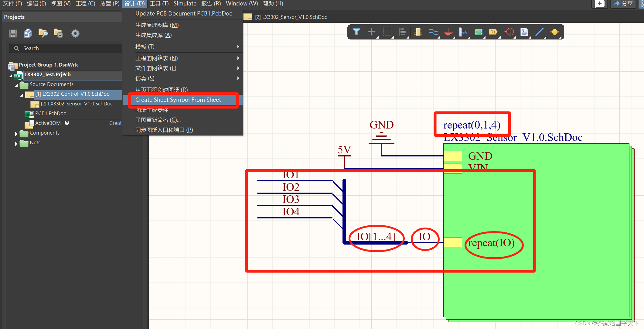Image resolution: width=644 pixels, height=329 pixels.
Task: Open the 工具 (T) menu
Action: pos(159,4)
